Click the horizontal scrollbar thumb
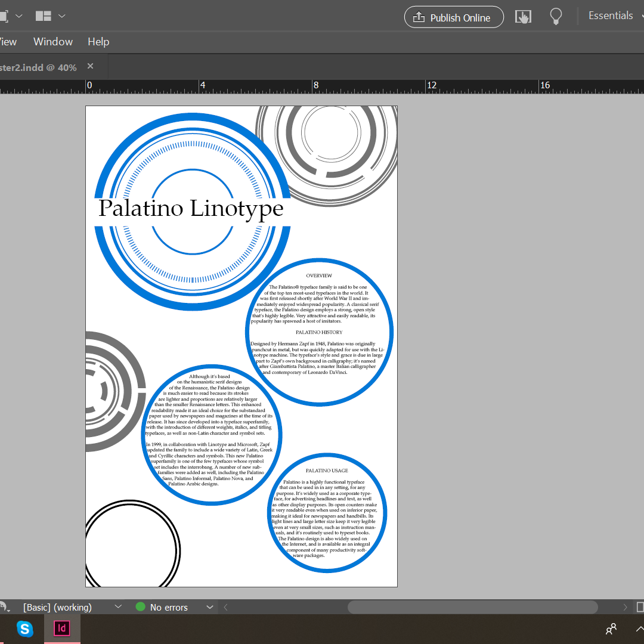The image size is (644, 644). point(472,607)
